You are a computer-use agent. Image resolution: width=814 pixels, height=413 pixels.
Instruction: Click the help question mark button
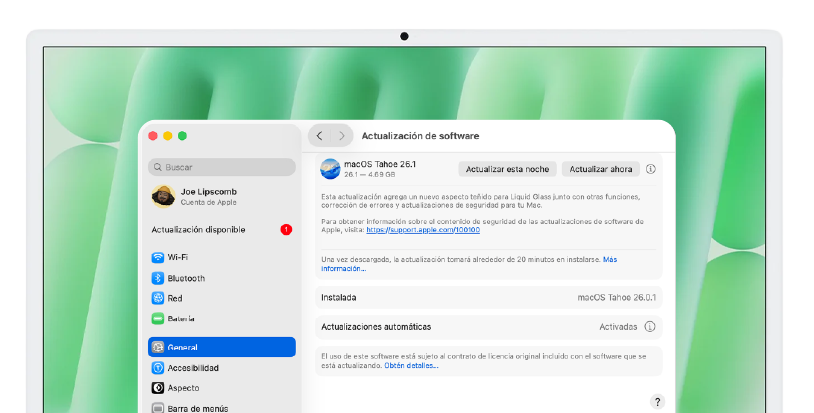(x=657, y=402)
